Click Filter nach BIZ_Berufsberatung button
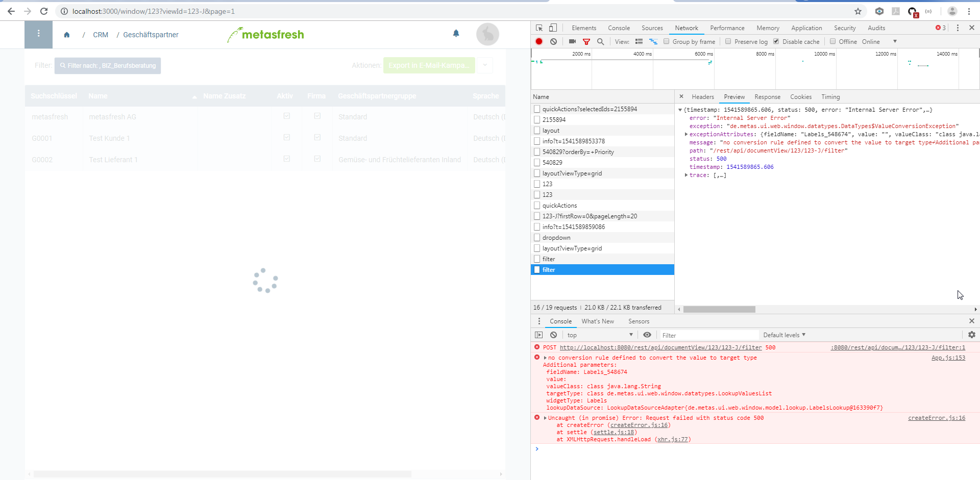 click(108, 65)
